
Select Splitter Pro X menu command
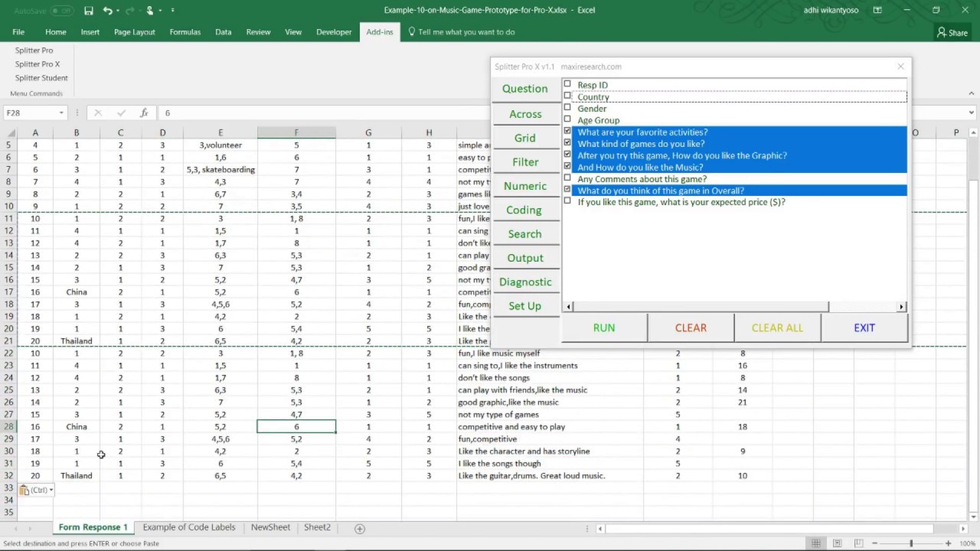38,64
